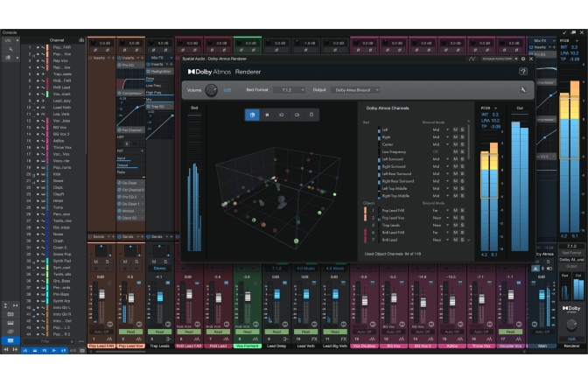Mute the Pop Lead FAR object
This screenshot has height=385, width=588.
456,210
